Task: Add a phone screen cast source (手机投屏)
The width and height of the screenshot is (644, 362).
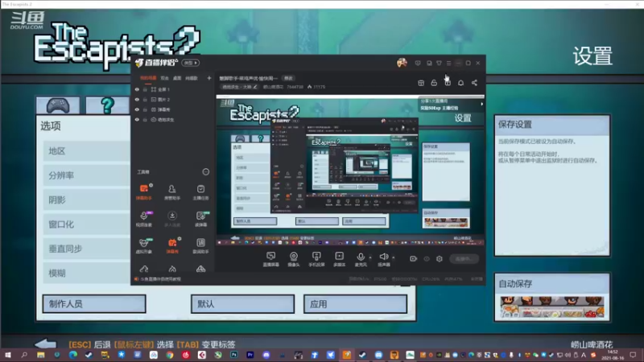Action: [x=316, y=259]
